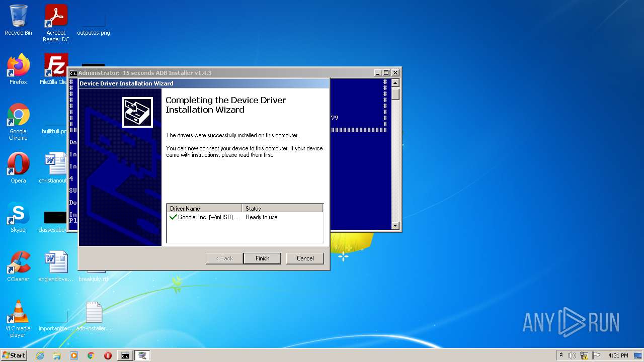The height and width of the screenshot is (362, 644).
Task: Select the englandlove Word document icon
Action: click(56, 267)
